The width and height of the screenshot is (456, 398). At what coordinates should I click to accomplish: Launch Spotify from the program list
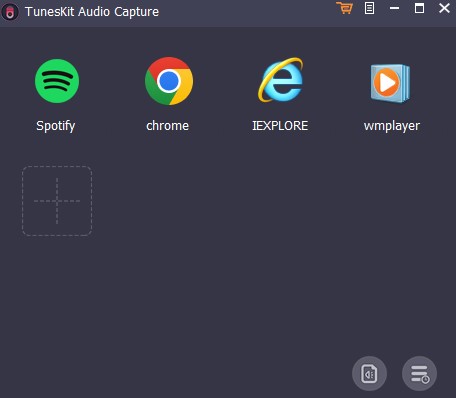57,81
